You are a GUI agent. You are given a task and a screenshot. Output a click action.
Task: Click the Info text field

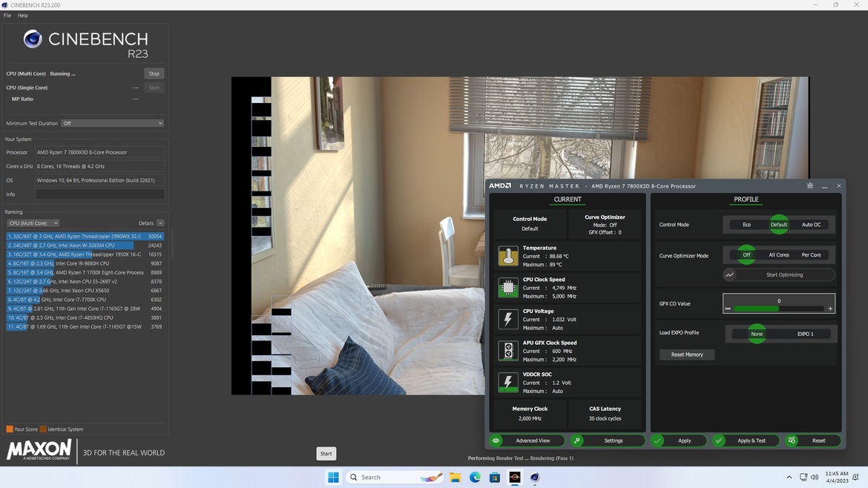[x=99, y=194]
